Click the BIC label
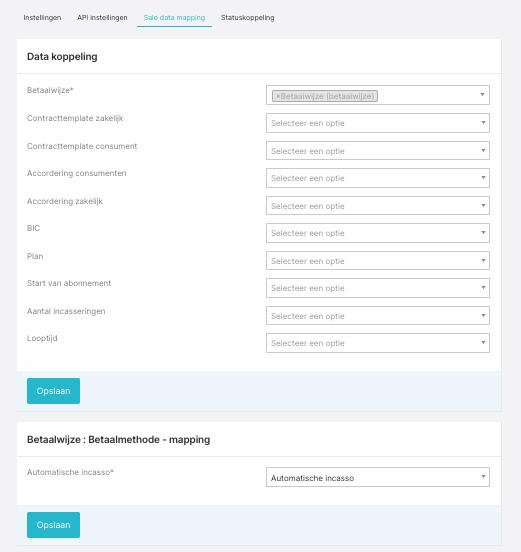Image resolution: width=521 pixels, height=552 pixels. tap(33, 228)
